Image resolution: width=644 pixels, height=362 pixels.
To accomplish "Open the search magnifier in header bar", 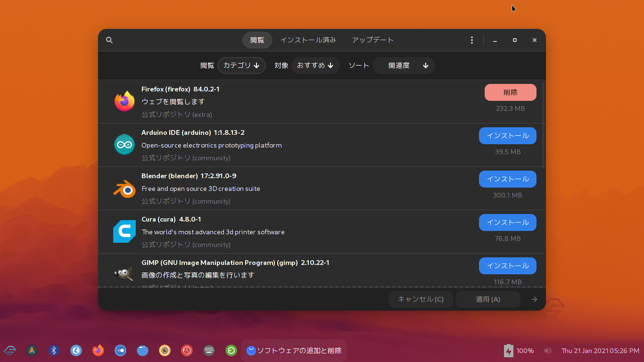I will (x=109, y=40).
